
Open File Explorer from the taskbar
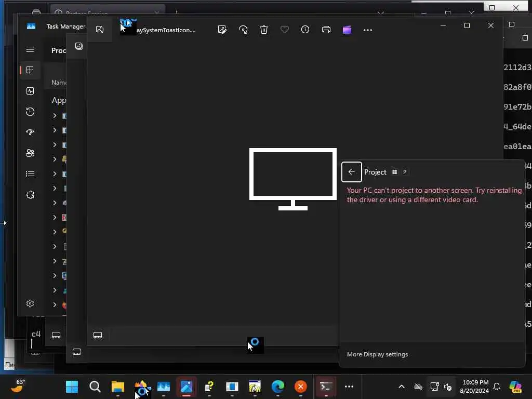coord(118,387)
